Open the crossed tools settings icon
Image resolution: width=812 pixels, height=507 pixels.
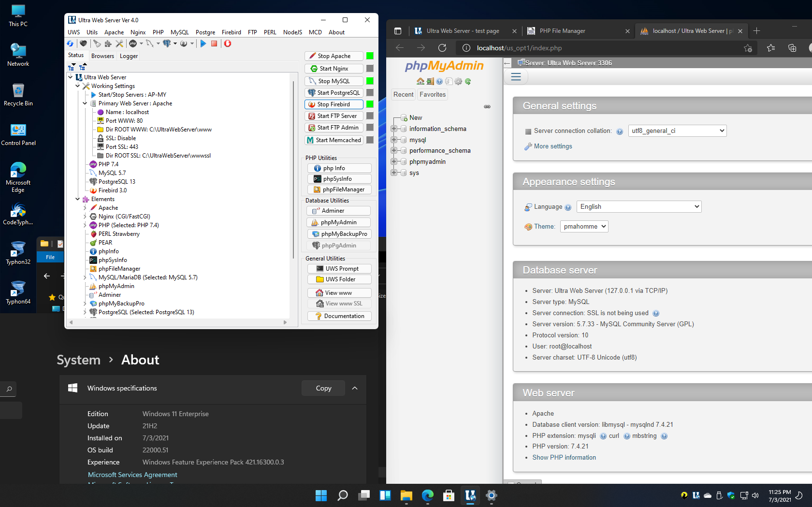click(x=119, y=43)
